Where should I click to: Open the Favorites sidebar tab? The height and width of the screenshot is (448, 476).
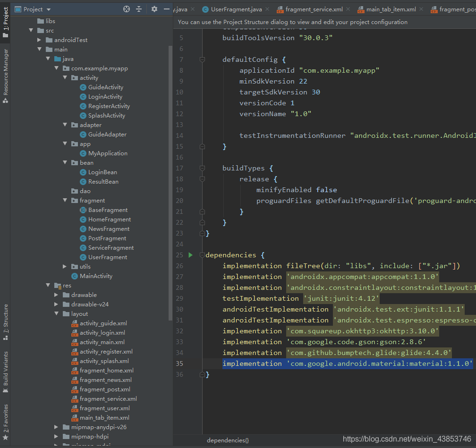click(6, 422)
